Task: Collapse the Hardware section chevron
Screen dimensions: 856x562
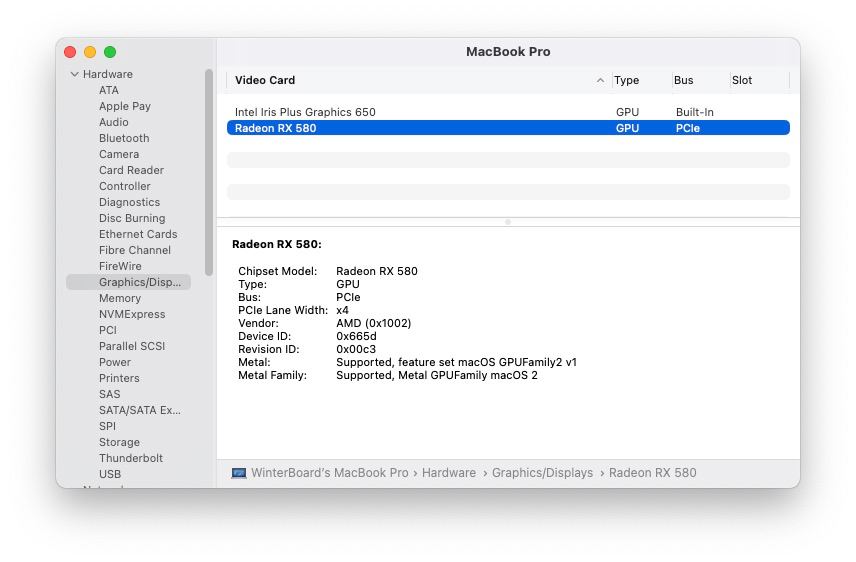Action: click(74, 74)
